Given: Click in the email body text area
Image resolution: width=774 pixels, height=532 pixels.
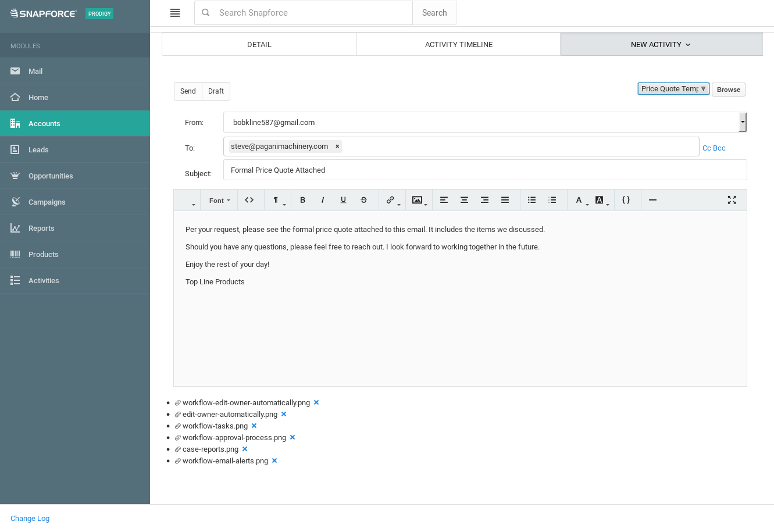Looking at the screenshot, I should pyautogui.click(x=460, y=298).
